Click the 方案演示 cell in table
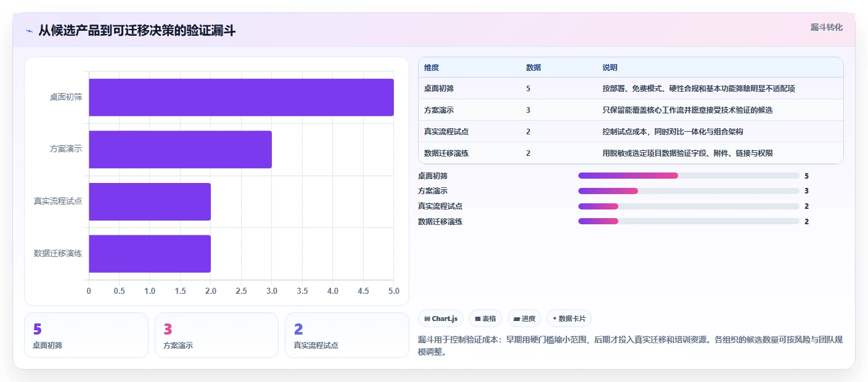Screen dimensions: 868x382 point(439,110)
